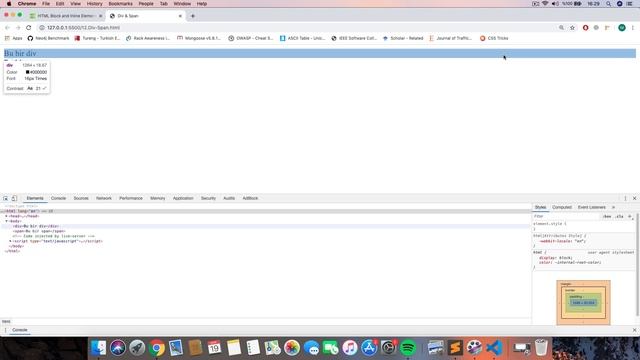Image resolution: width=640 pixels, height=360 pixels.
Task: Show more sidebar tabs chevron
Action: pos(613,207)
